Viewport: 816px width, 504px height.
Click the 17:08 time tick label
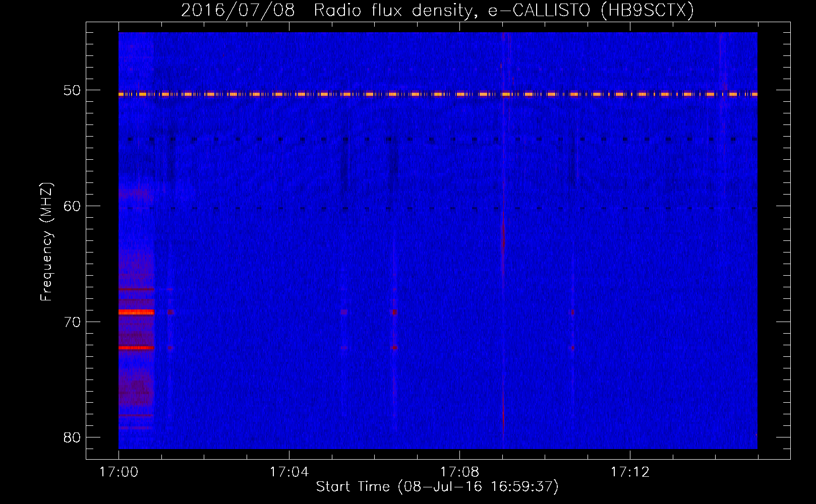[x=459, y=472]
